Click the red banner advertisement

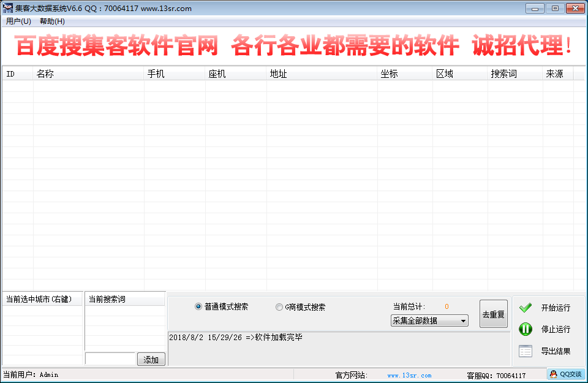293,46
